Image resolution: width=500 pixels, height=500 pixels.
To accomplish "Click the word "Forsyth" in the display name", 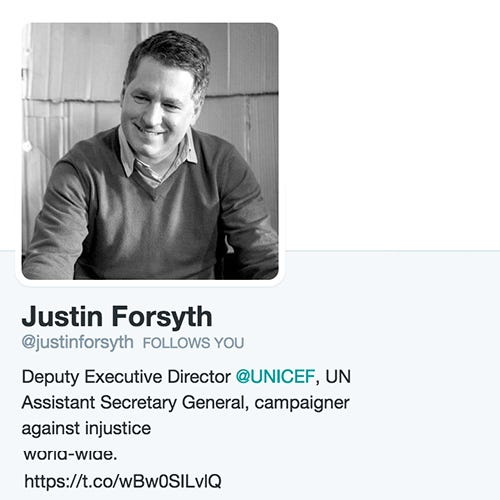I will [x=162, y=317].
